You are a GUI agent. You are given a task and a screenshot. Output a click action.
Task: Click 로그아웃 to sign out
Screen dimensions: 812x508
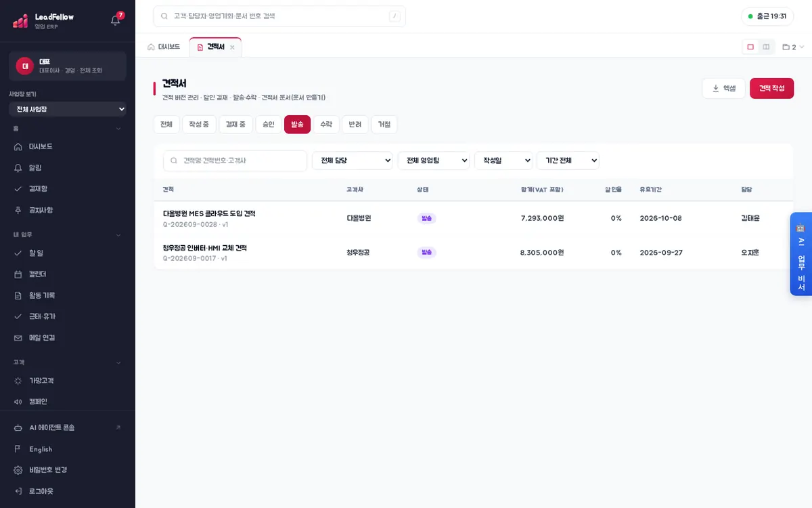click(68, 491)
